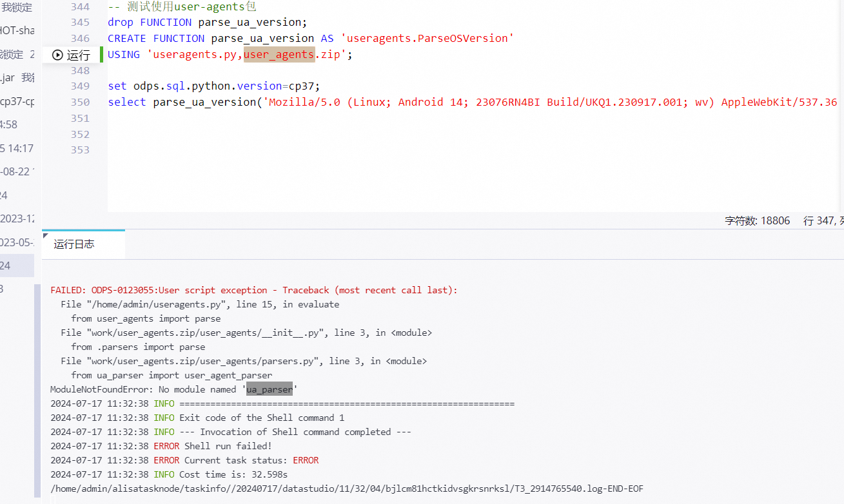Viewport: 844px width, 504px height.
Task: Select the sidebar entry '5 14:17'
Action: 17,148
